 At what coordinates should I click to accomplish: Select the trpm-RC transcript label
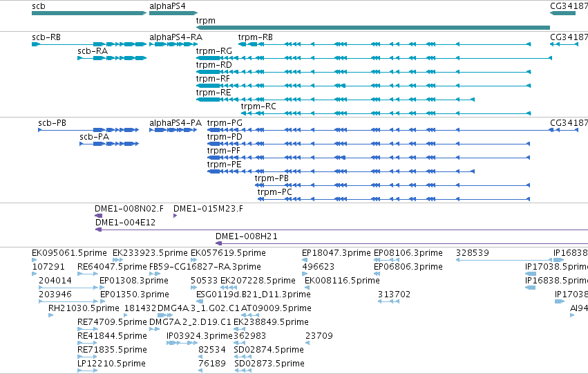click(x=258, y=106)
